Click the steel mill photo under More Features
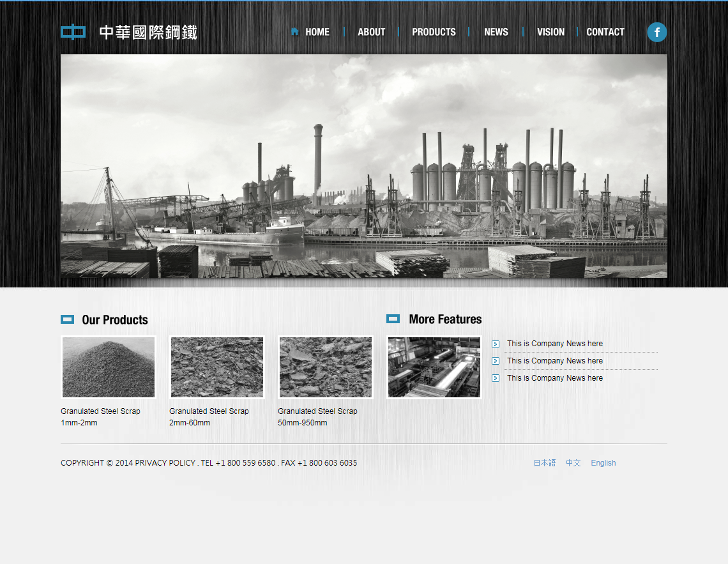The image size is (728, 564). 434,367
